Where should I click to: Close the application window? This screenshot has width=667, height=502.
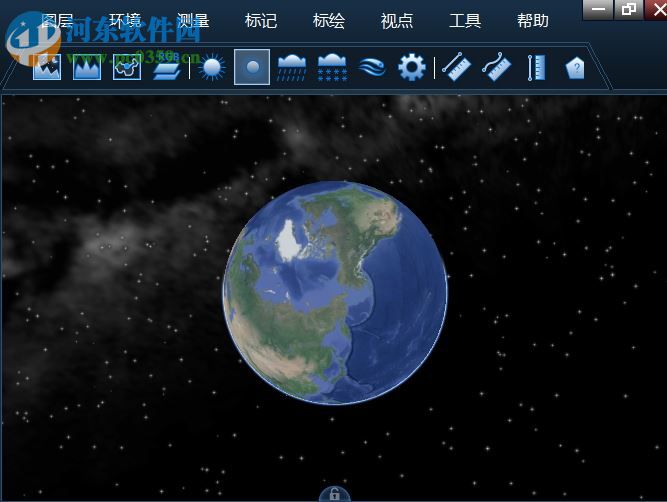pos(656,9)
